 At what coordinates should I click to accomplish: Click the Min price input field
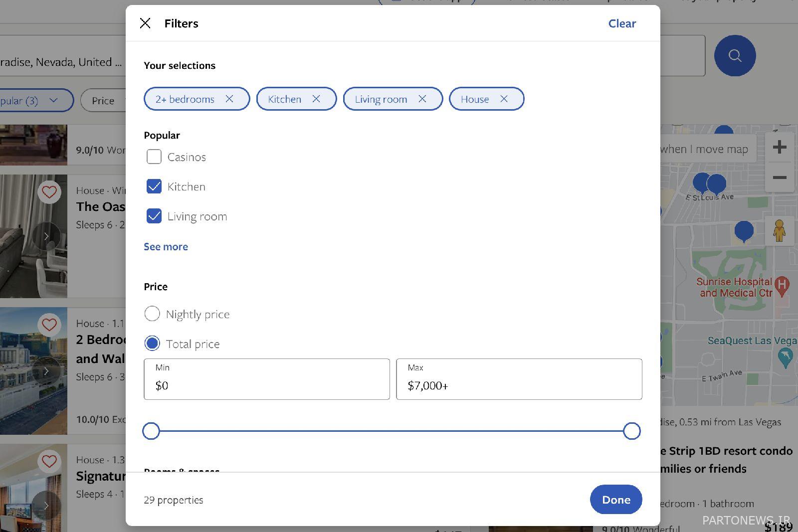267,379
